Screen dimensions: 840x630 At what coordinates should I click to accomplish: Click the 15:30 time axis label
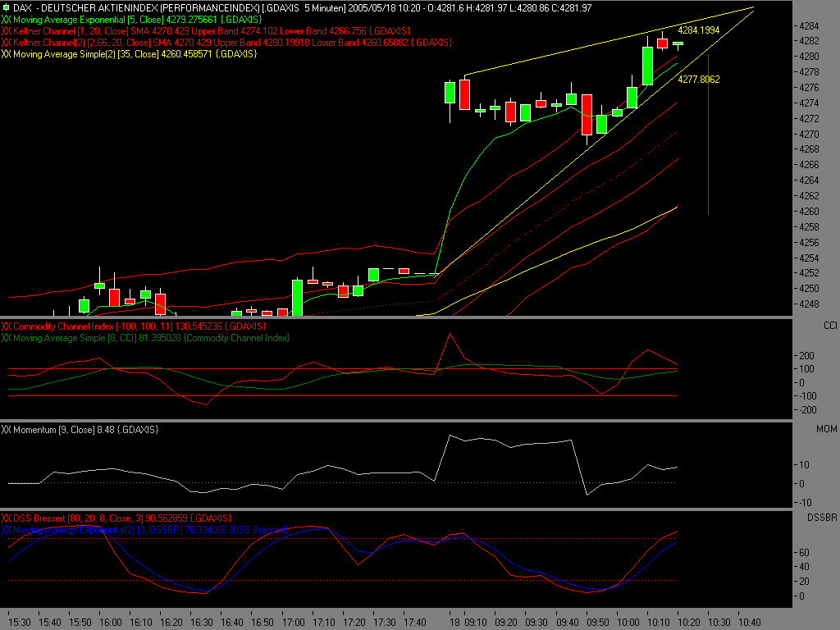click(x=20, y=622)
